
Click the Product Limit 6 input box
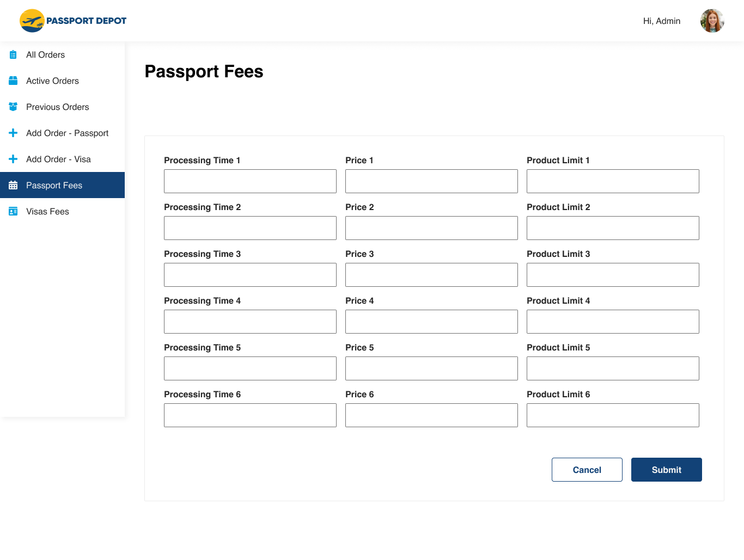[x=613, y=415]
